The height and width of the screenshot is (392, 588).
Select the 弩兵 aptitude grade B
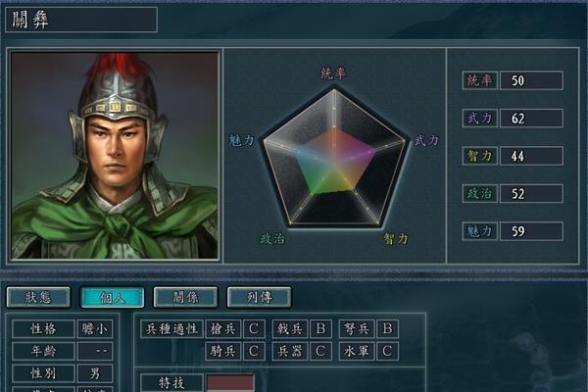(x=387, y=329)
